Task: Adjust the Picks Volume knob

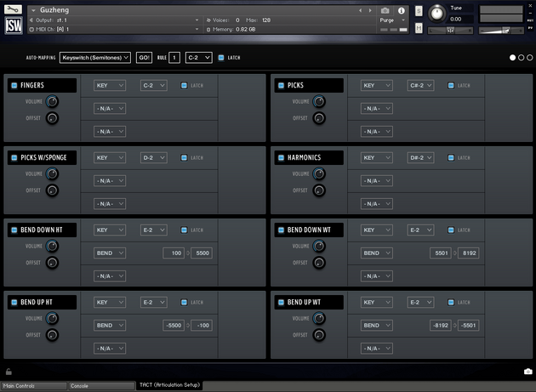Action: (x=319, y=101)
